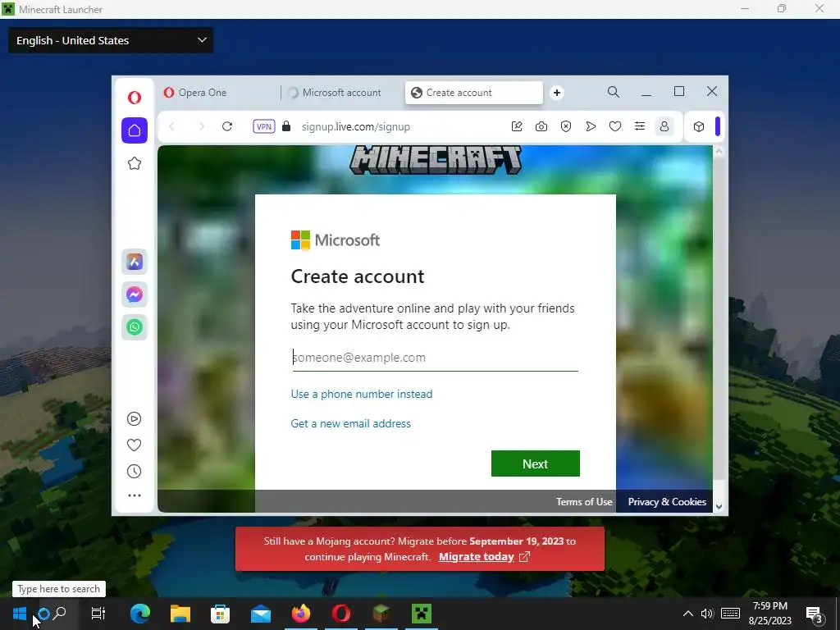The image size is (840, 630).
Task: Open the sidebar Player icon
Action: 134,418
